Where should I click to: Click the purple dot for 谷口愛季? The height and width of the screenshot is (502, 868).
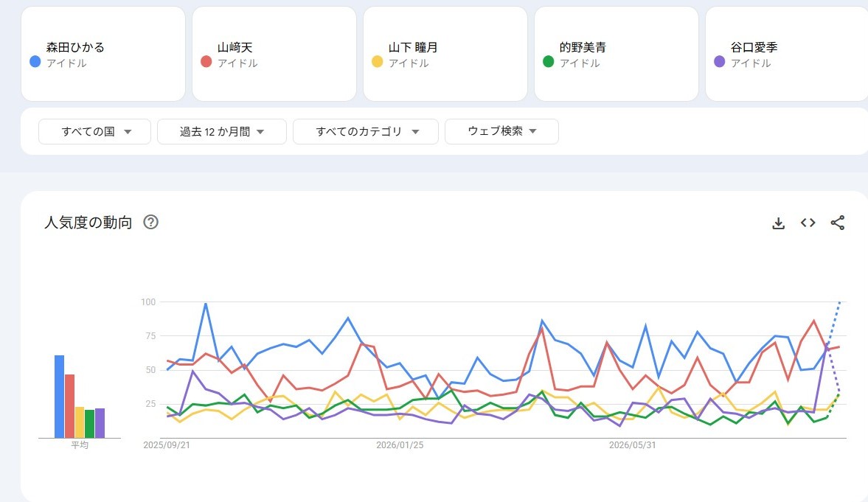(719, 61)
